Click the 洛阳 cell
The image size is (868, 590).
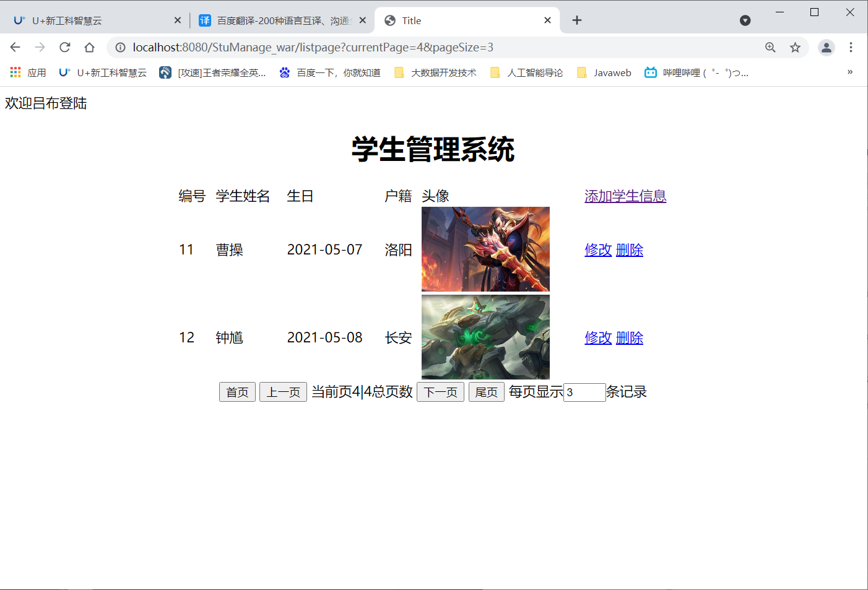point(398,250)
